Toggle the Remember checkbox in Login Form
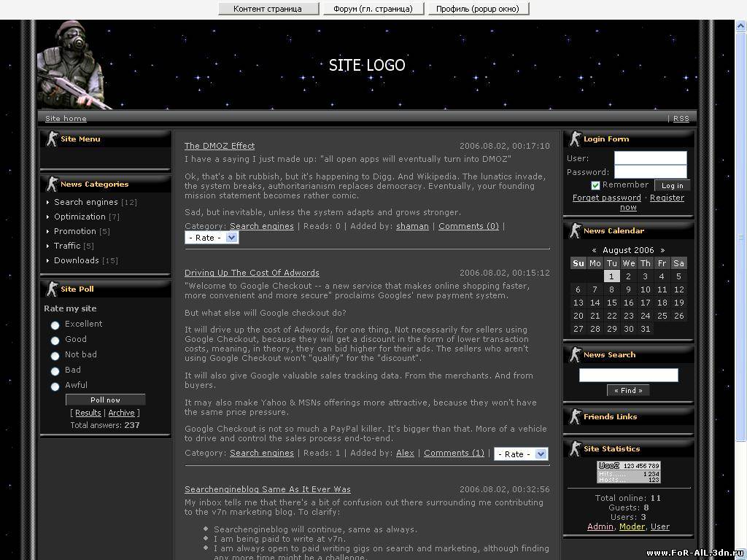The image size is (747, 560). tap(595, 185)
